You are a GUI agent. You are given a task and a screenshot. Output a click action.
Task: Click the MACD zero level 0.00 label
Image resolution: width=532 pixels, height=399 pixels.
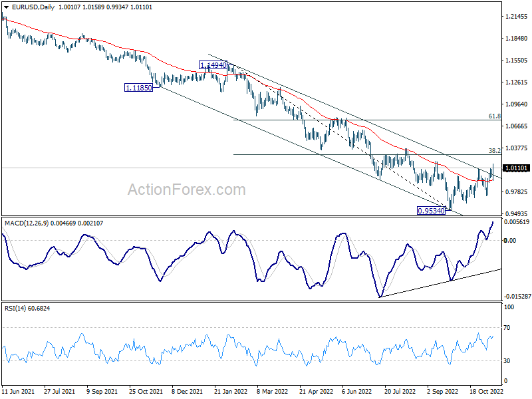[x=510, y=241]
